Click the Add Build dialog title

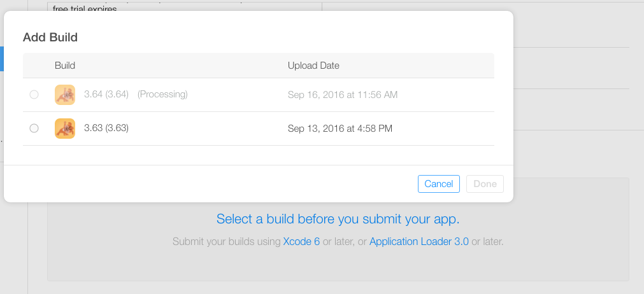(x=50, y=38)
